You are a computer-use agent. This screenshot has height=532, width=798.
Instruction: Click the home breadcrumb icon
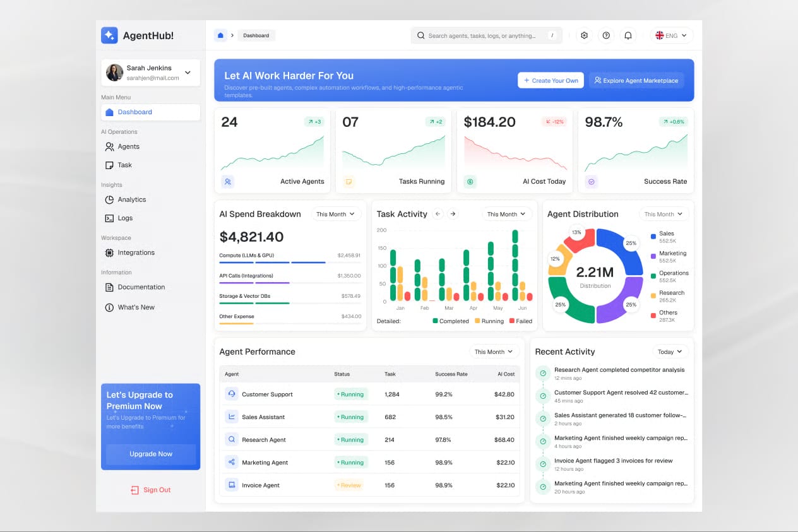[220, 35]
